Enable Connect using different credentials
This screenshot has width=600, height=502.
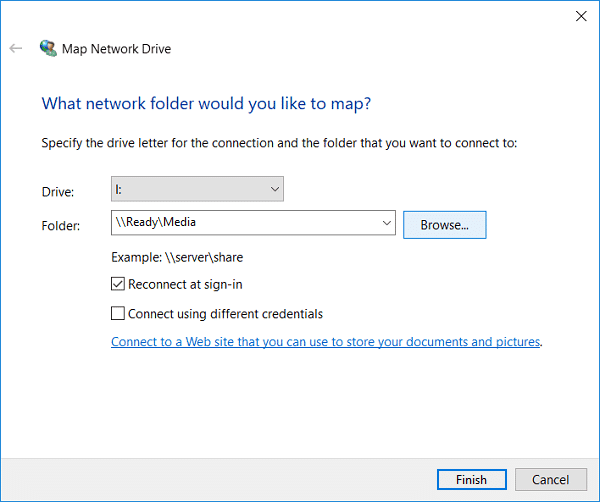click(118, 313)
